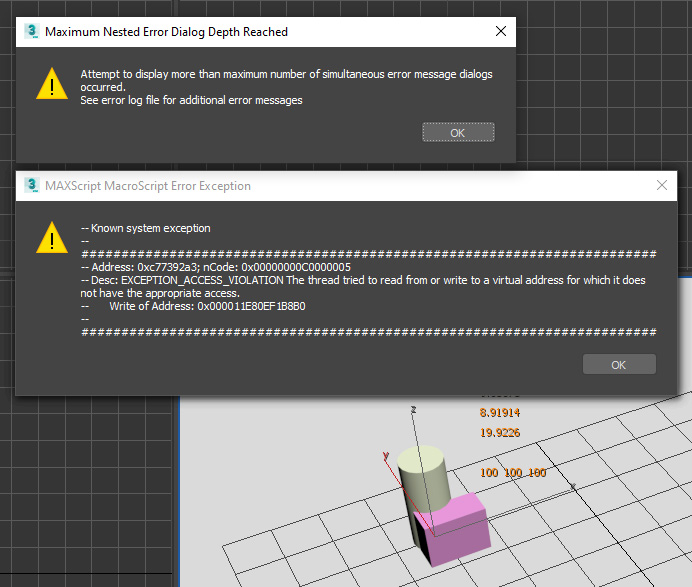Close the Maximum Nested Error Dialog window
This screenshot has height=587, width=692.
coord(501,32)
